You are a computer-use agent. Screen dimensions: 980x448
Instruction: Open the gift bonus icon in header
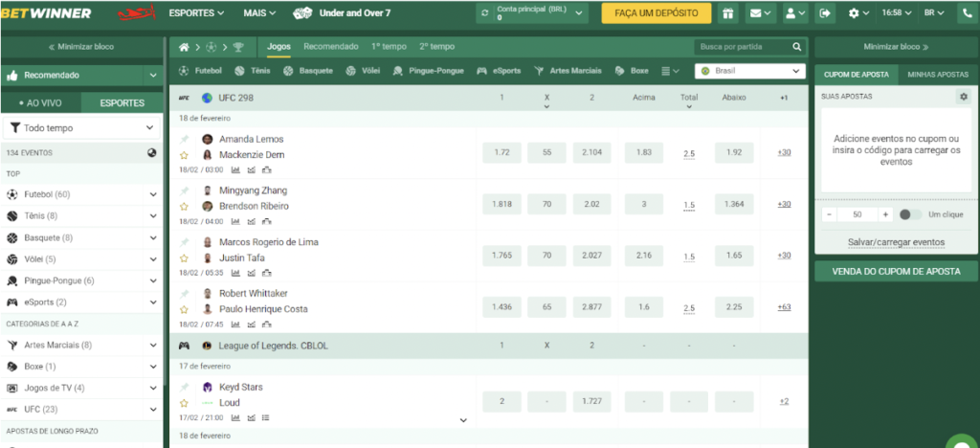(x=727, y=13)
